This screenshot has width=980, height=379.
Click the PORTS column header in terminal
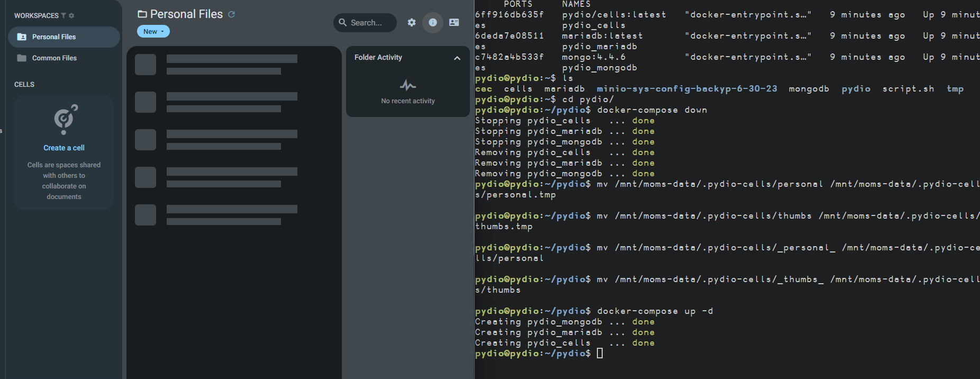pos(518,4)
